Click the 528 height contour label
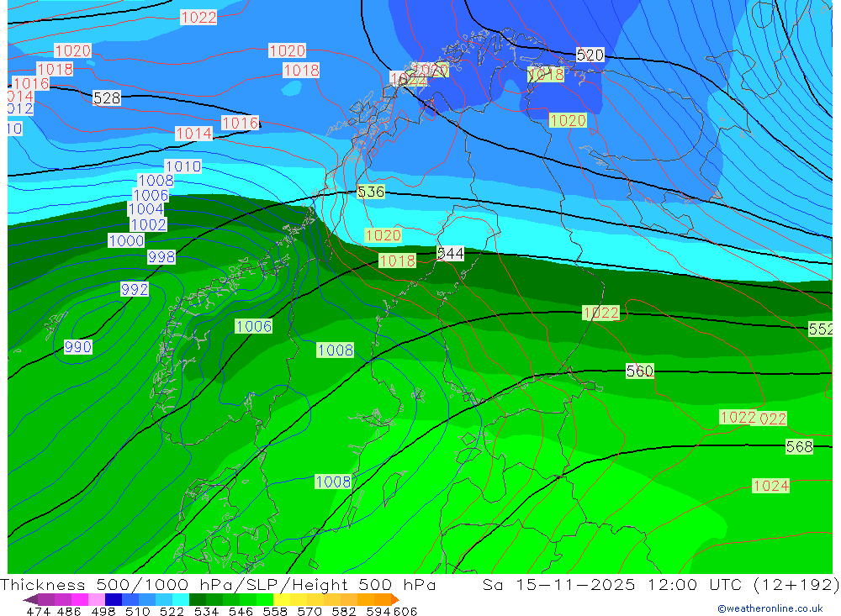Viewport: 841px width, 616px height. [107, 98]
